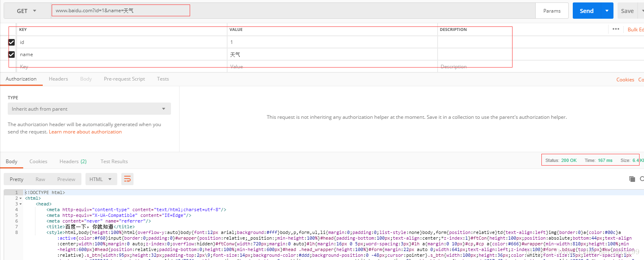The image size is (644, 260).
Task: Send the request with Send button
Action: (x=587, y=11)
